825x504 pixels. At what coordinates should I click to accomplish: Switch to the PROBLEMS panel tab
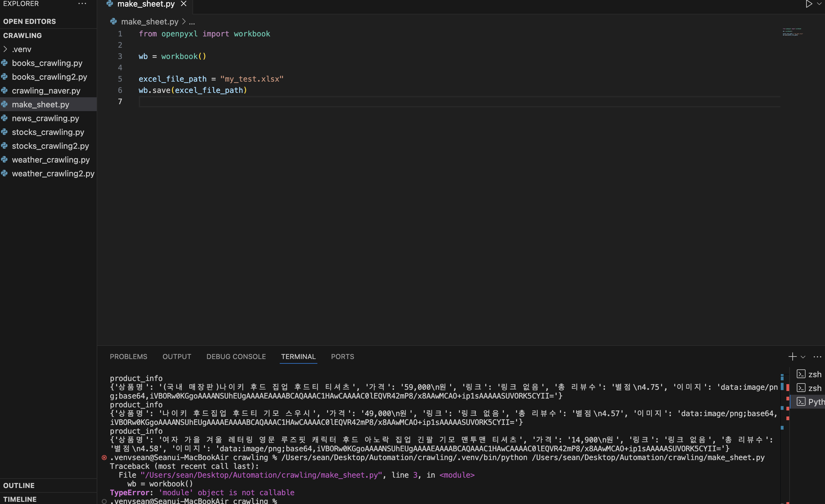coord(129,357)
